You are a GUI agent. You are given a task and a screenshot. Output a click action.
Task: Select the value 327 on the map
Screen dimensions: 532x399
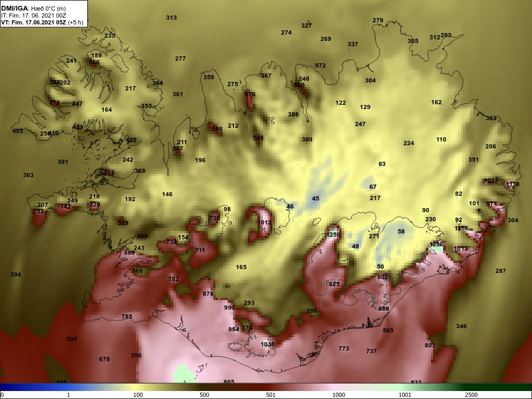[306, 26]
